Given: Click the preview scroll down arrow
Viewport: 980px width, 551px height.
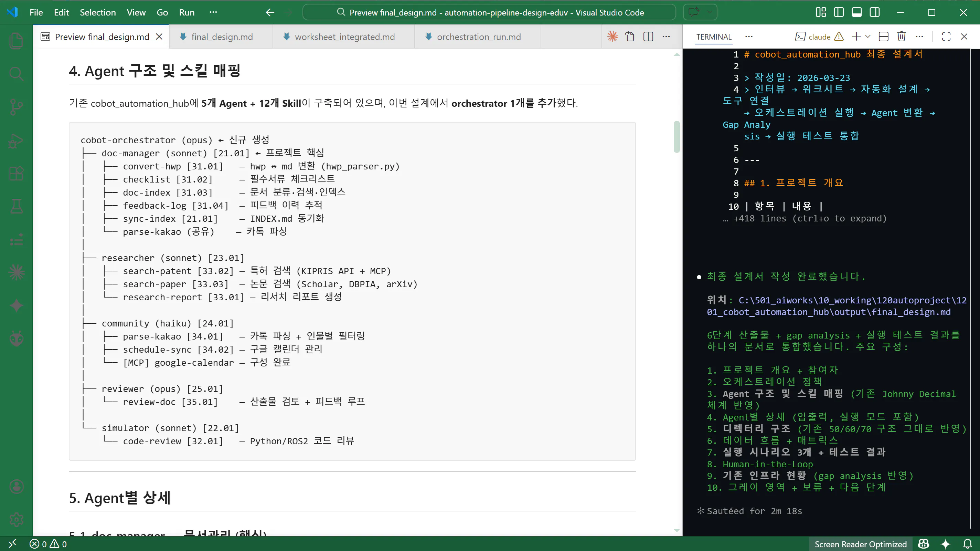Looking at the screenshot, I should click(677, 530).
